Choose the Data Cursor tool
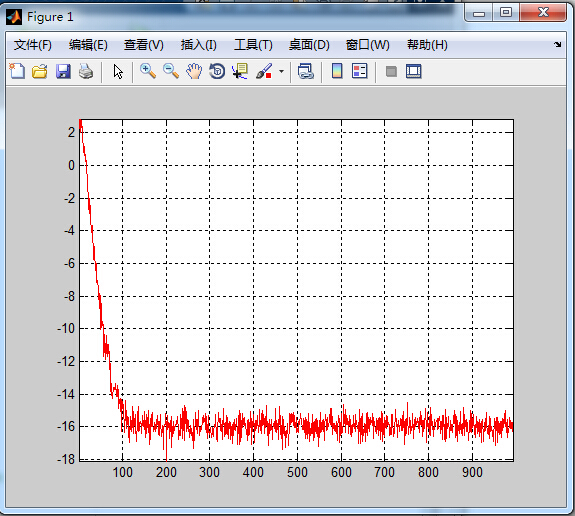The width and height of the screenshot is (575, 516). pos(240,71)
